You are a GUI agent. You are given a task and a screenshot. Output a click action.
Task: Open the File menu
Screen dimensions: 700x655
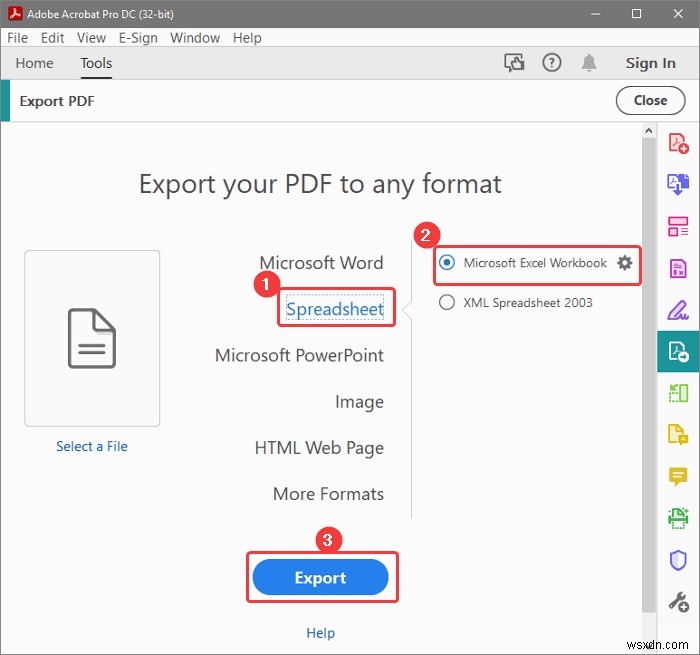17,38
